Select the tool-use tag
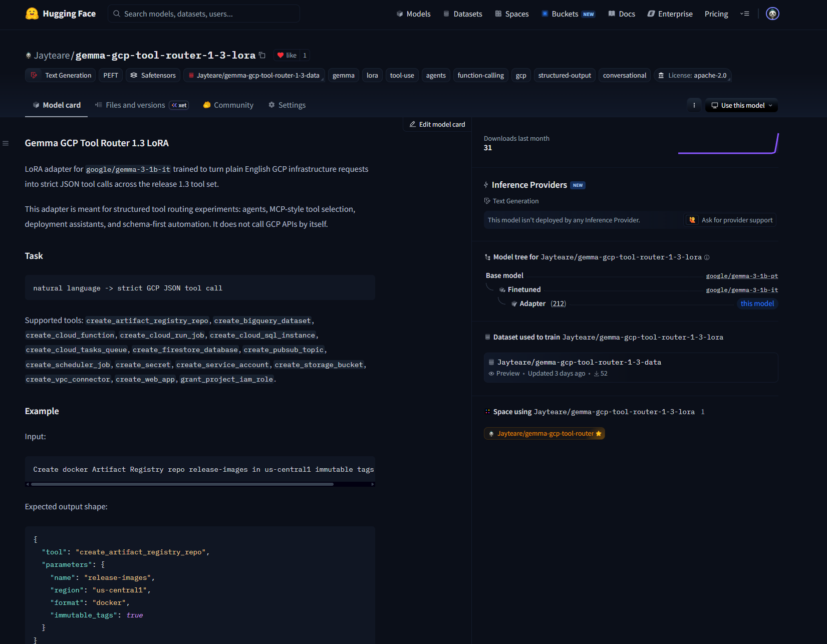This screenshot has width=827, height=644. pyautogui.click(x=402, y=75)
